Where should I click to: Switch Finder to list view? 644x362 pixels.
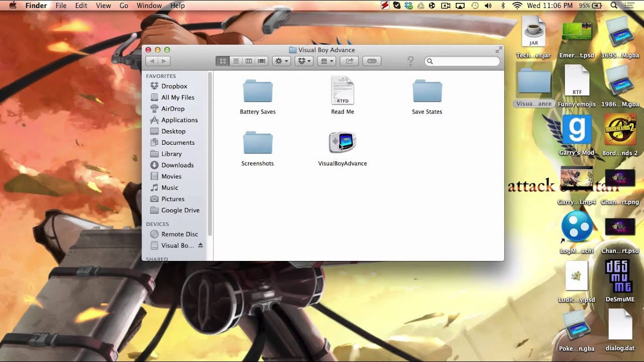(x=235, y=61)
